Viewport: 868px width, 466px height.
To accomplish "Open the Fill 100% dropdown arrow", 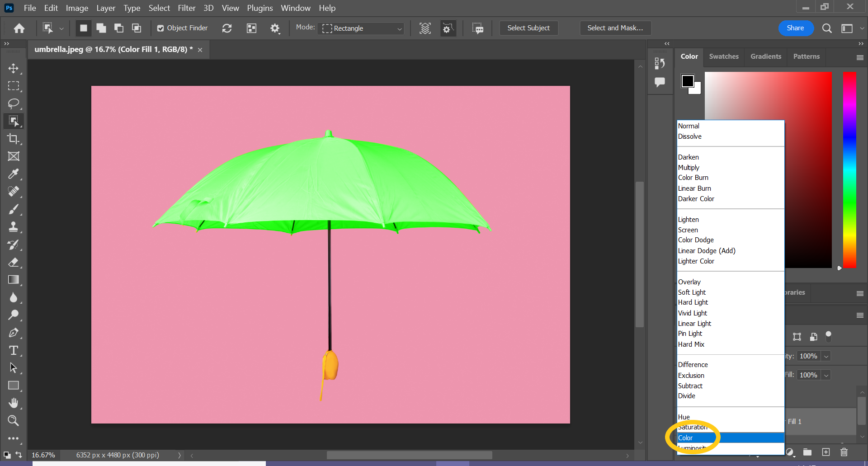I will 826,375.
